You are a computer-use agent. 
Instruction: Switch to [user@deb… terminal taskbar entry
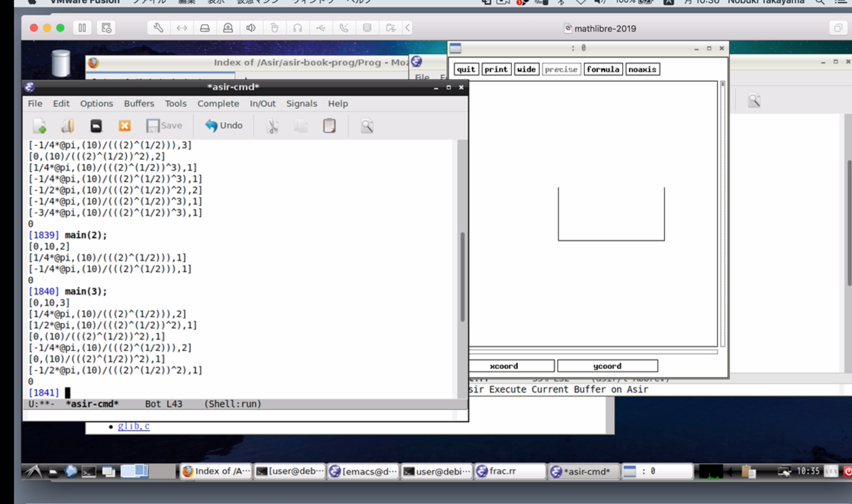290,471
